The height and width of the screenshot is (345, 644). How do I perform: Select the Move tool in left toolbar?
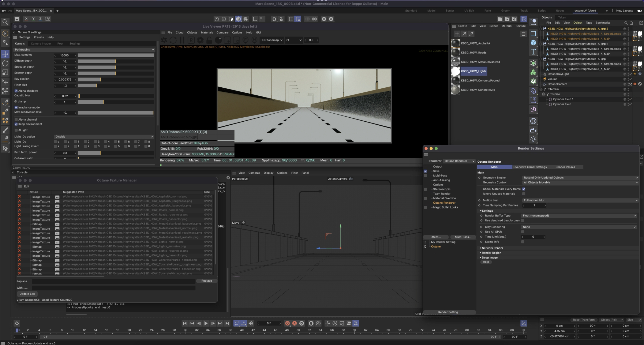pyautogui.click(x=5, y=54)
